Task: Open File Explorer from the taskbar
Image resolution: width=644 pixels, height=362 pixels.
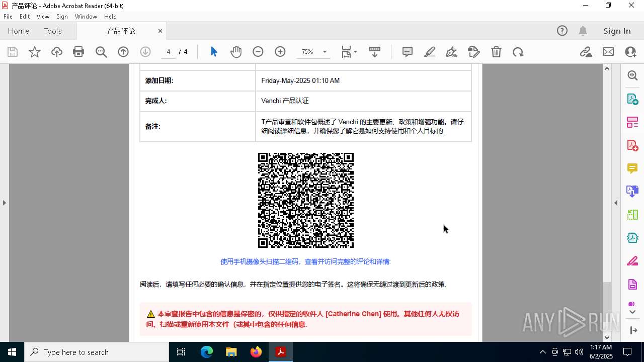Action: click(x=231, y=352)
